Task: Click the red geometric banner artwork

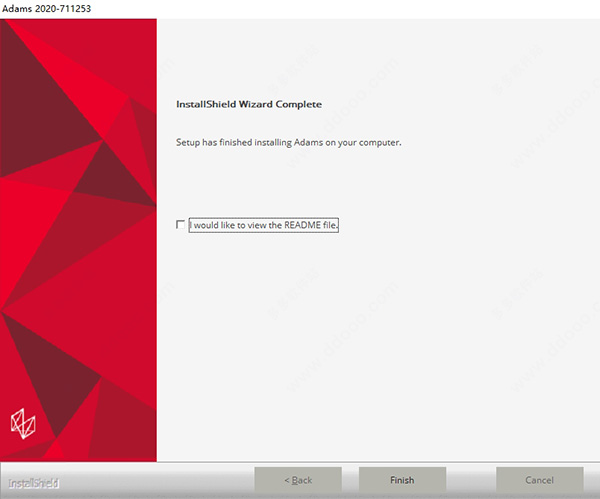Action: coord(78,240)
